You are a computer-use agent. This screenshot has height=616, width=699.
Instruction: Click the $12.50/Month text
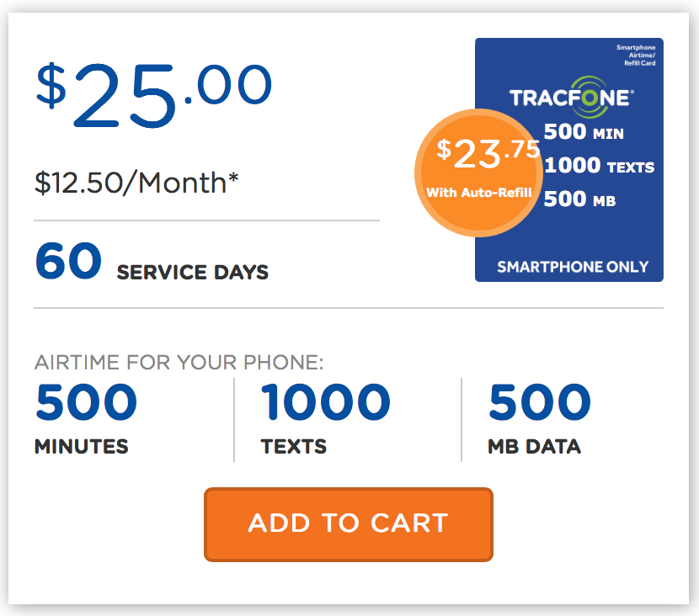click(136, 183)
